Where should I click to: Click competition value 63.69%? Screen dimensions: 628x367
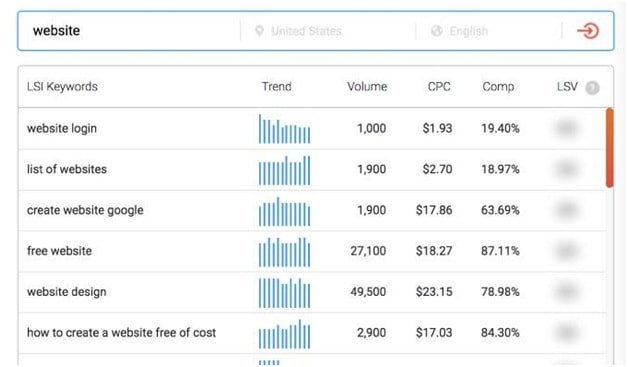tap(500, 210)
